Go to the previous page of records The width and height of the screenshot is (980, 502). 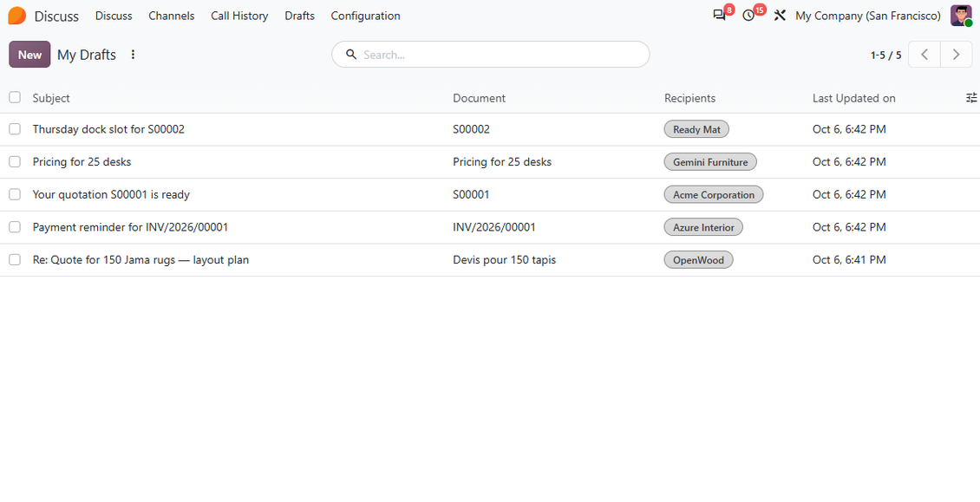[x=924, y=55]
